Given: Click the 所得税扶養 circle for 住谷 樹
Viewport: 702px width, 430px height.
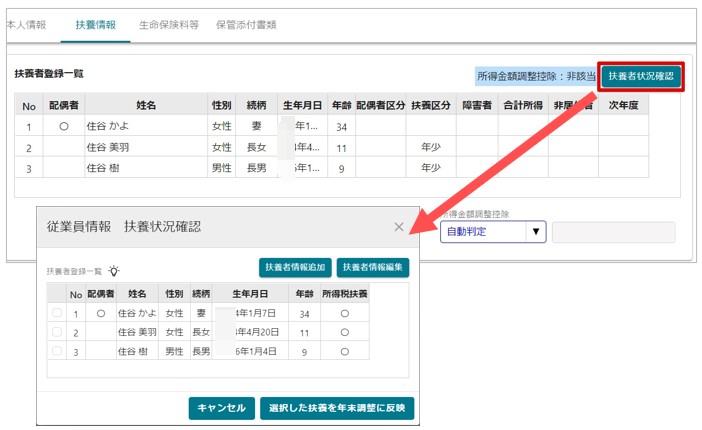Looking at the screenshot, I should click(344, 352).
